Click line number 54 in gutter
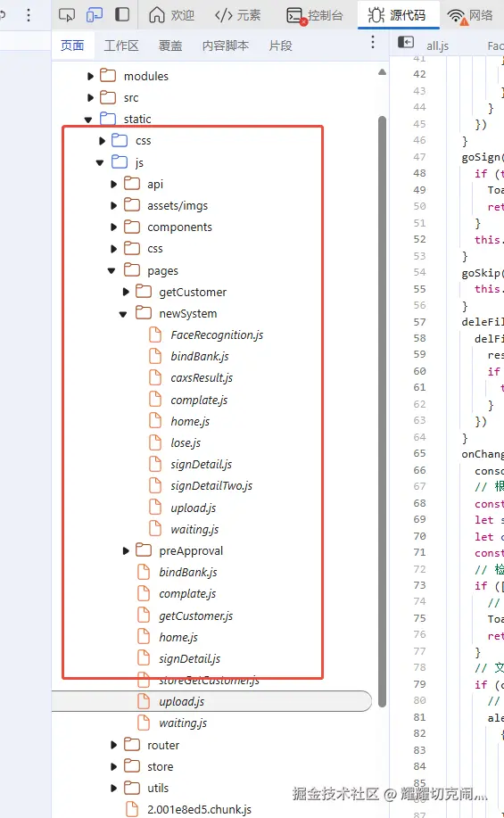This screenshot has height=818, width=504. pos(419,272)
